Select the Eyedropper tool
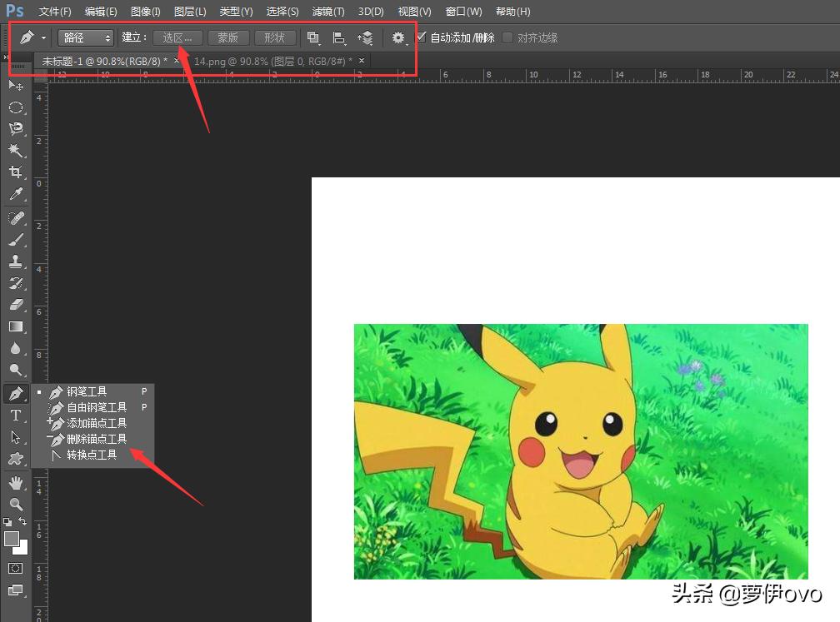Screen dimensions: 840x622 [16, 195]
